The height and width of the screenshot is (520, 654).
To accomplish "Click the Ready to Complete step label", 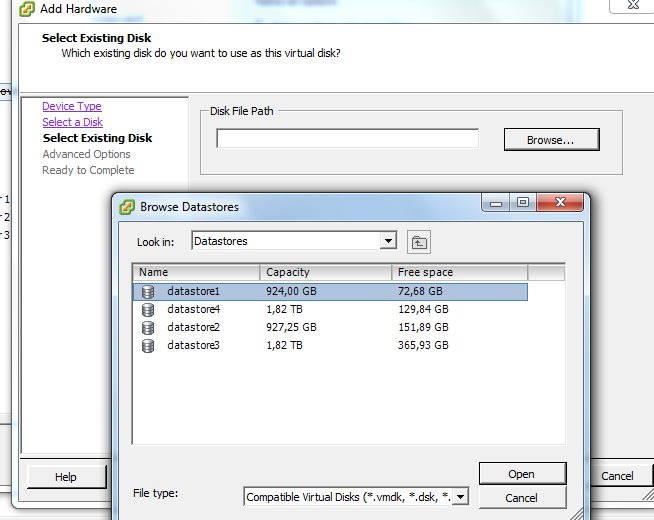I will tap(88, 170).
